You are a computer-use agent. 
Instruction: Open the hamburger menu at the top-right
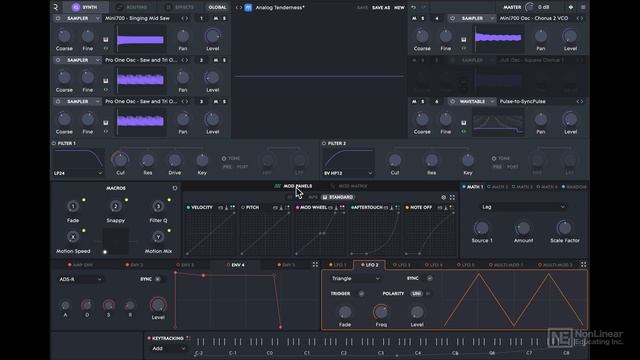[583, 7]
